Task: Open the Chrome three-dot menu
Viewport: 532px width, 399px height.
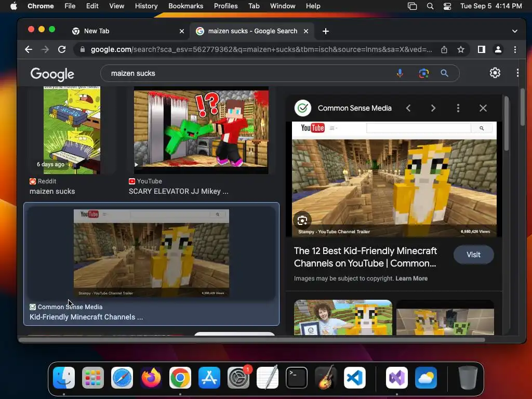Action: pos(515,49)
